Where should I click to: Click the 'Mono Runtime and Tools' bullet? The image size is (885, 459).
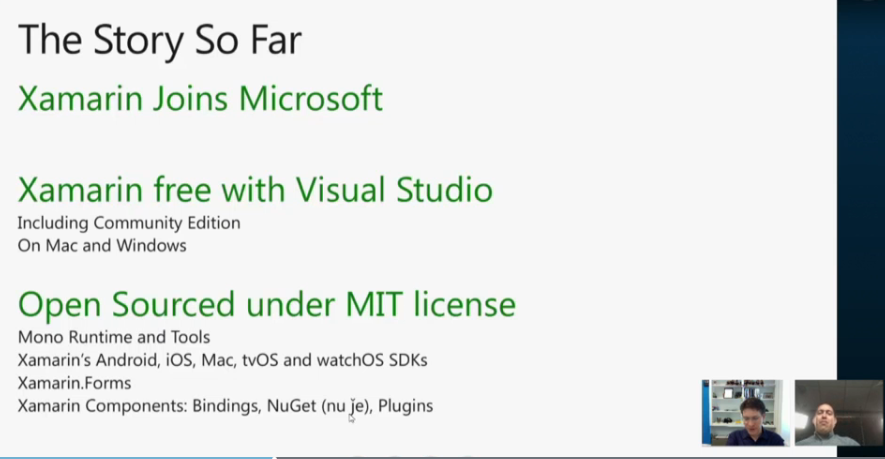[x=113, y=338]
